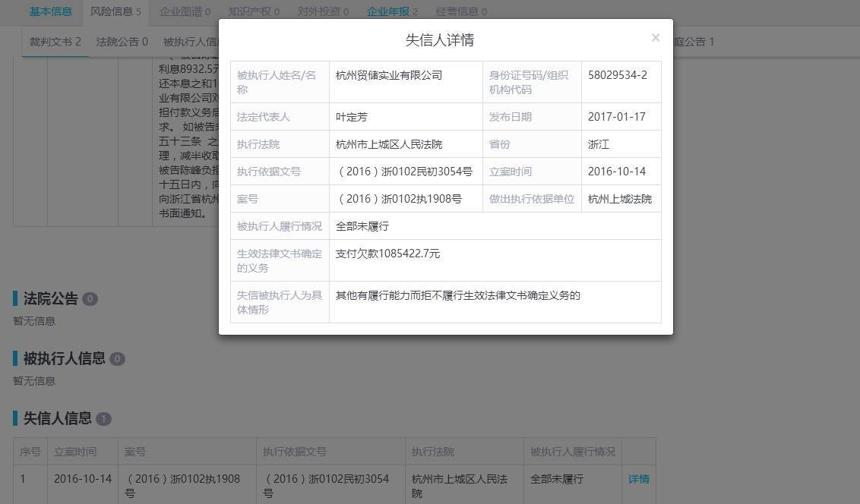Select the 企业图谱 tab
This screenshot has width=860, height=504.
[185, 11]
